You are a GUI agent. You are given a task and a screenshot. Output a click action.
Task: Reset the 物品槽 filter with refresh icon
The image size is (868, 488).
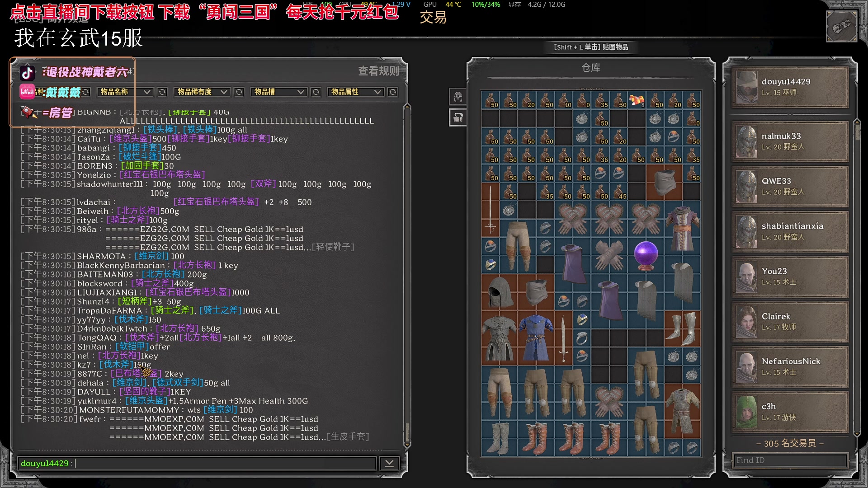[x=316, y=92]
